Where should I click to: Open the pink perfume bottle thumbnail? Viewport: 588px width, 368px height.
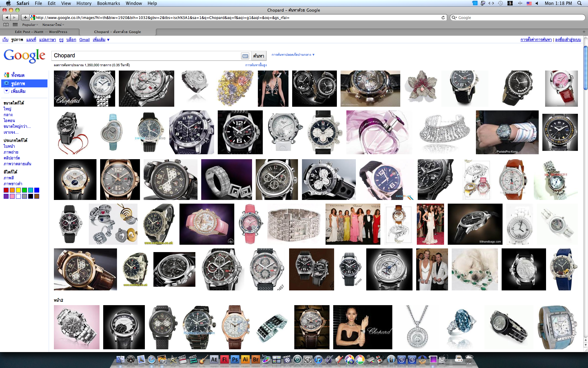[379, 132]
